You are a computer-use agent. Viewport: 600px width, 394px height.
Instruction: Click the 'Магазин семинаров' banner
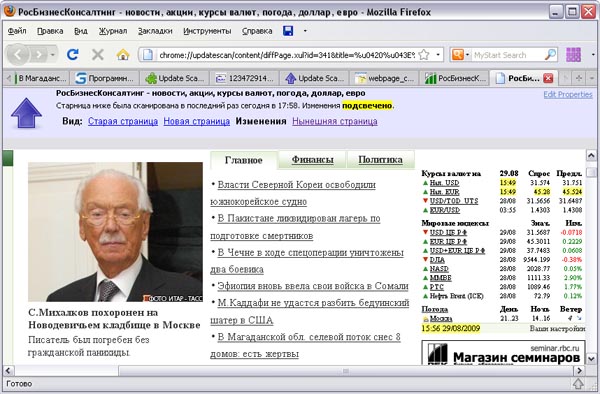point(503,352)
